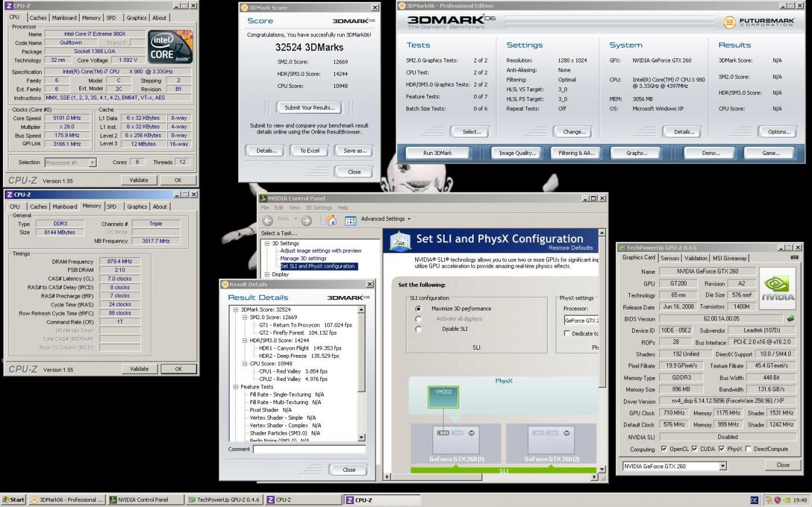Click the NVIDIA logo in GPU-Z
The image size is (812, 507).
click(x=777, y=287)
